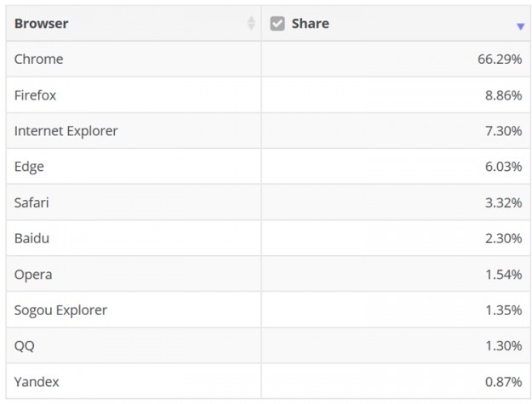Image resolution: width=532 pixels, height=404 pixels.
Task: Click the 7.30% share value
Action: [503, 131]
